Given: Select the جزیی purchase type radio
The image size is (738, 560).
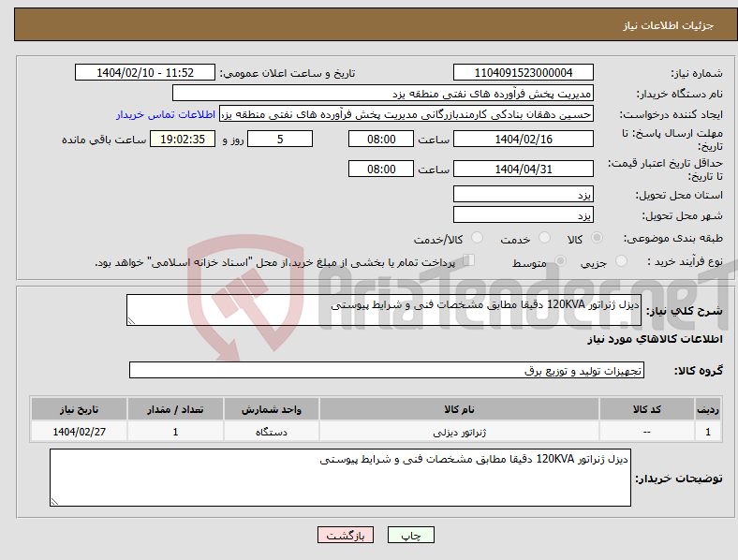Looking at the screenshot, I should click(x=621, y=260).
